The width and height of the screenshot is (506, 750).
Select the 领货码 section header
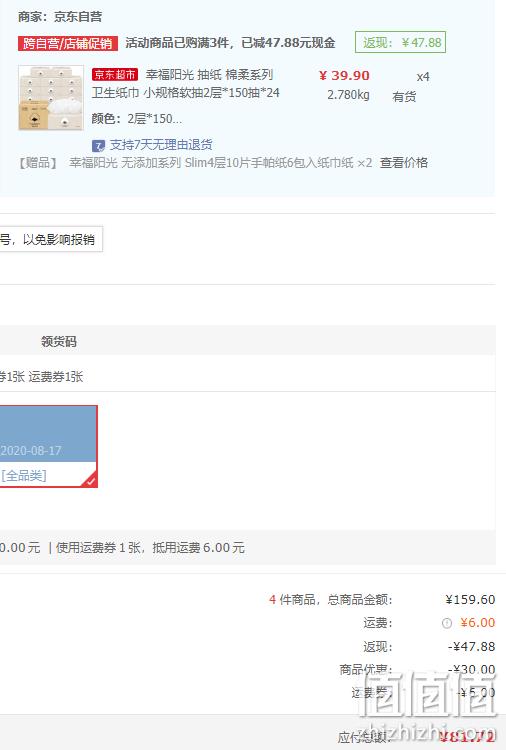click(x=59, y=341)
